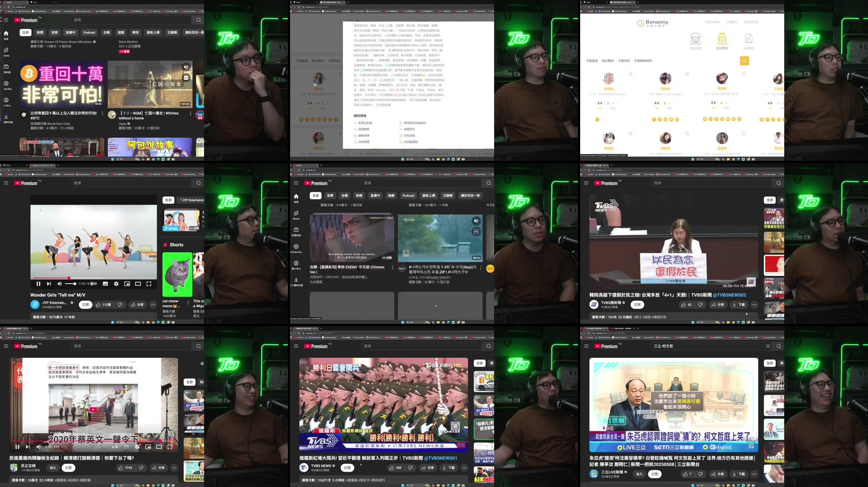Click search icon on the 朱亞虎 video page
This screenshot has width=868, height=487.
pos(779,346)
